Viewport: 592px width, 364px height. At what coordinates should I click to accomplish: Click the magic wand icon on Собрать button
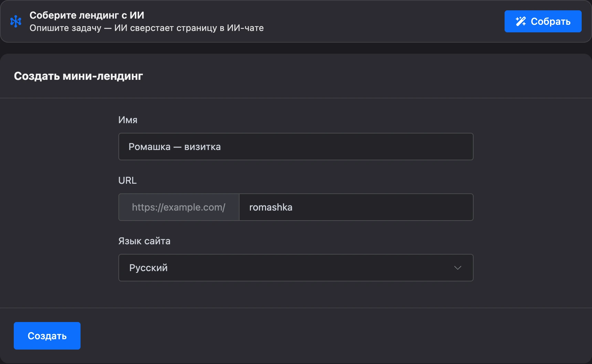point(521,21)
